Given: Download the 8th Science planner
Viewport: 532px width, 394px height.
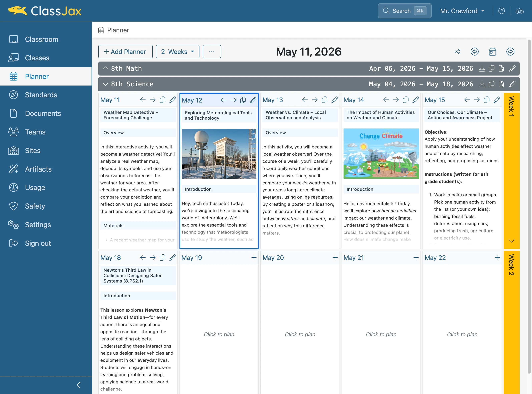Looking at the screenshot, I should click(482, 84).
